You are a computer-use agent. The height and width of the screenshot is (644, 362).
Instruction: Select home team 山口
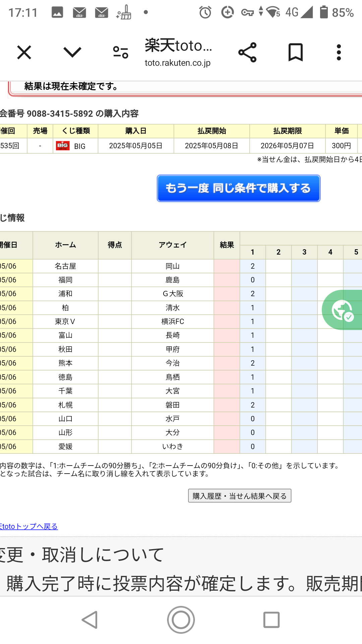coord(65,419)
